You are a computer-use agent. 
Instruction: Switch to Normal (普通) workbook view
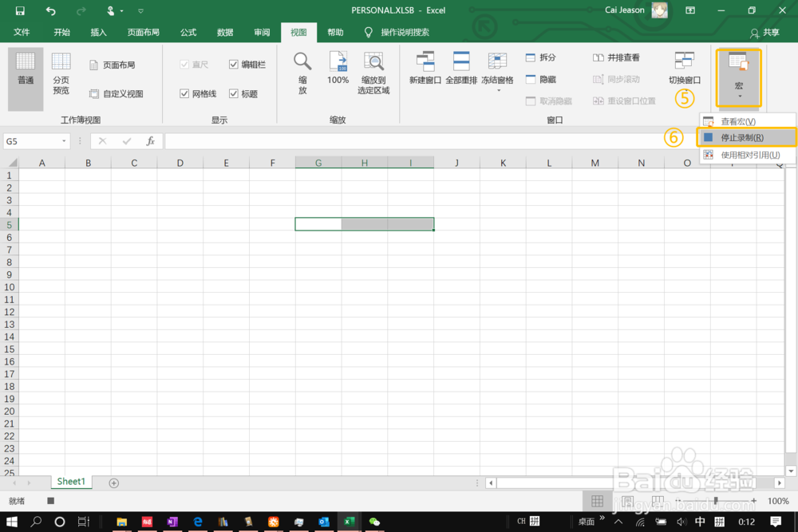[26, 79]
